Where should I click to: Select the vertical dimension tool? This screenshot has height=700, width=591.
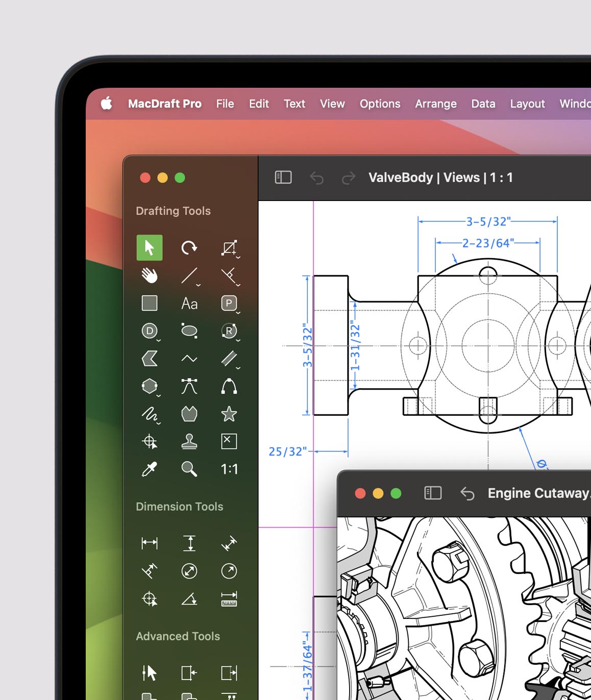click(x=189, y=543)
